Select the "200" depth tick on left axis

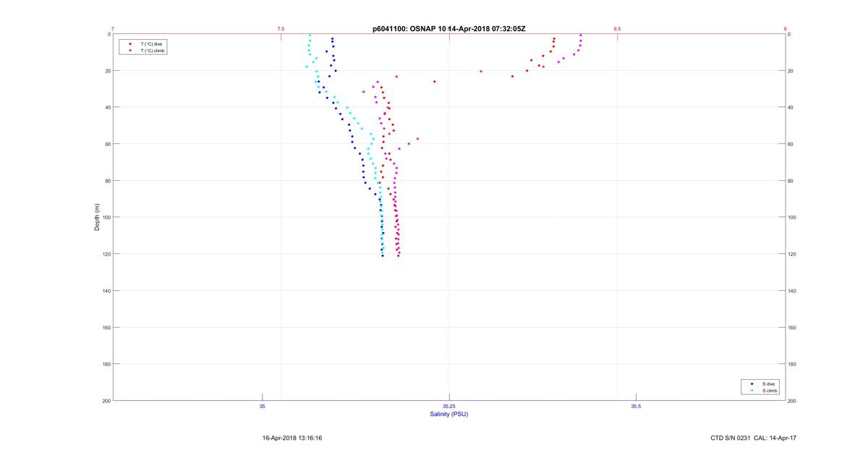coord(106,401)
